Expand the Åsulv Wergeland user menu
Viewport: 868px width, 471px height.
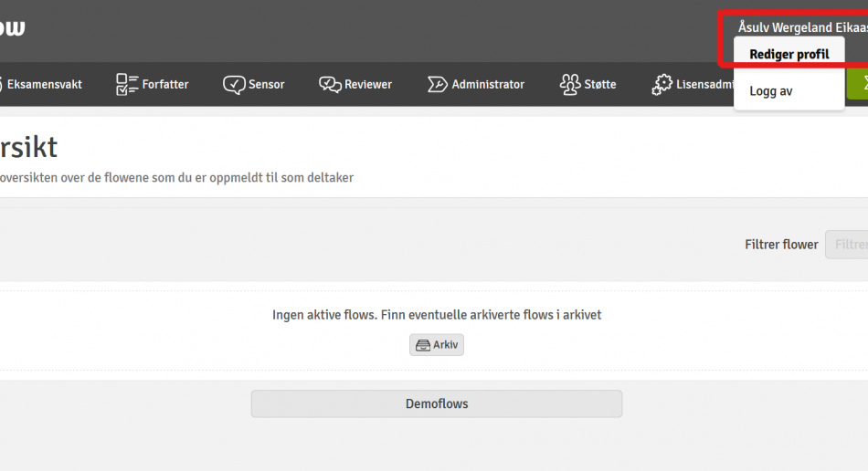click(x=802, y=27)
